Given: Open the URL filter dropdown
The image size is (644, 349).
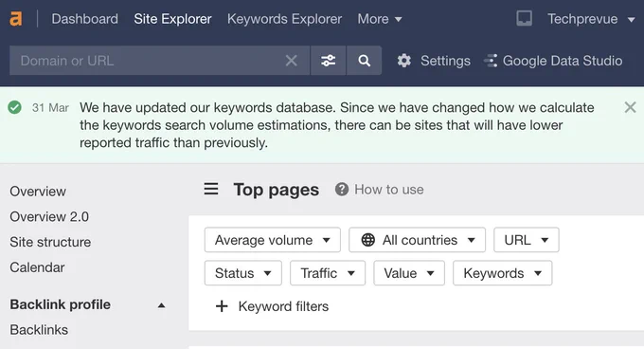Looking at the screenshot, I should (527, 240).
